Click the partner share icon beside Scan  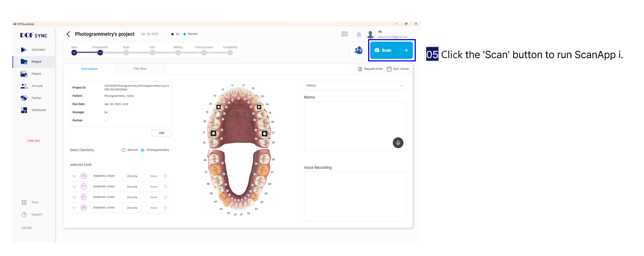click(358, 50)
